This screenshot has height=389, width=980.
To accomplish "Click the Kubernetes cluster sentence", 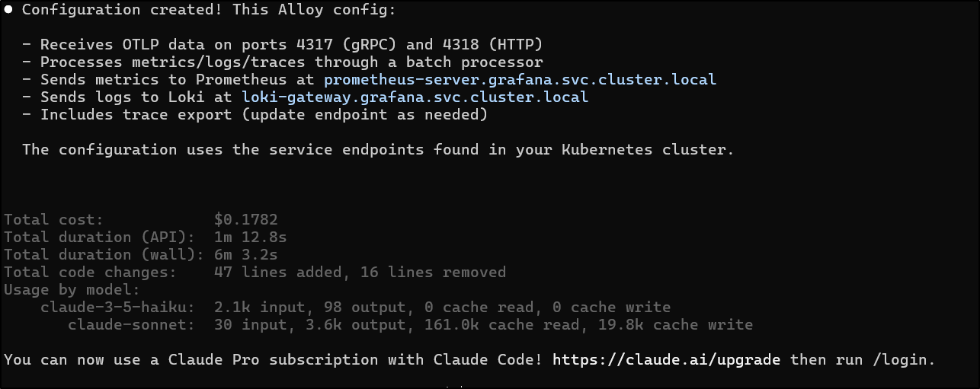I will (378, 149).
